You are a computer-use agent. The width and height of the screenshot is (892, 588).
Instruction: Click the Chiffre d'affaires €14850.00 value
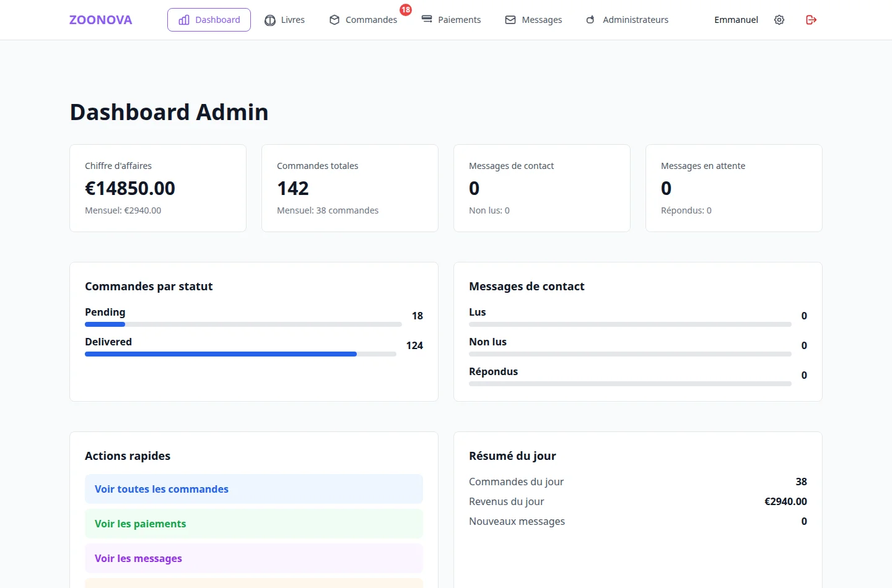point(130,188)
